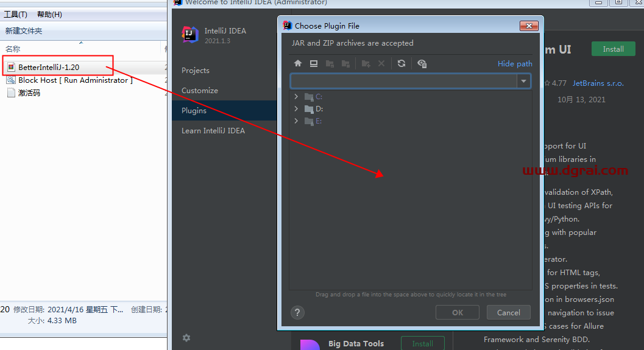644x350 pixels.
Task: Click the D: drive label
Action: [319, 109]
